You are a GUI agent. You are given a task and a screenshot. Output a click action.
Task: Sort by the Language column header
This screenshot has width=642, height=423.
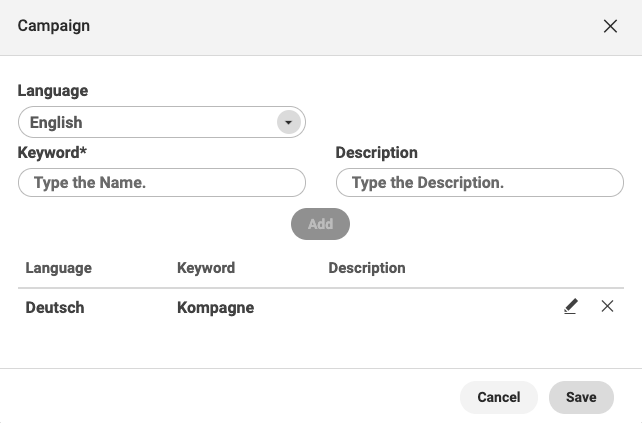point(59,268)
